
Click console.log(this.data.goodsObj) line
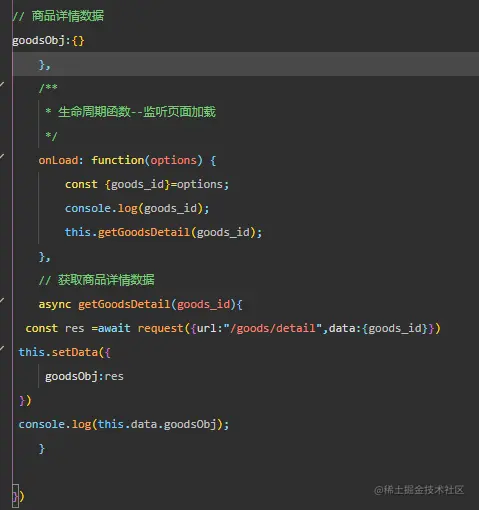tap(124, 424)
